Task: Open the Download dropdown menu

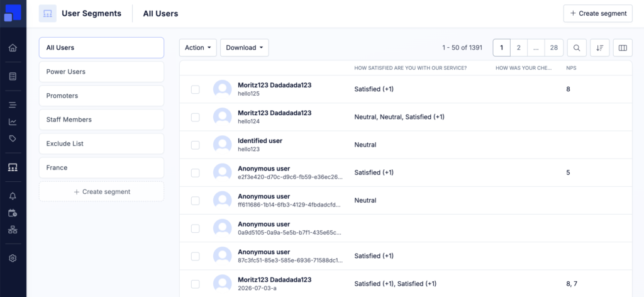Action: (x=245, y=48)
